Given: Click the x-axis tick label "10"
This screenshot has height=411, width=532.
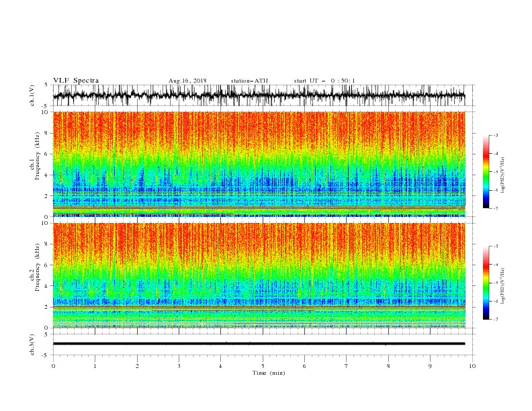Looking at the screenshot, I should 472,366.
